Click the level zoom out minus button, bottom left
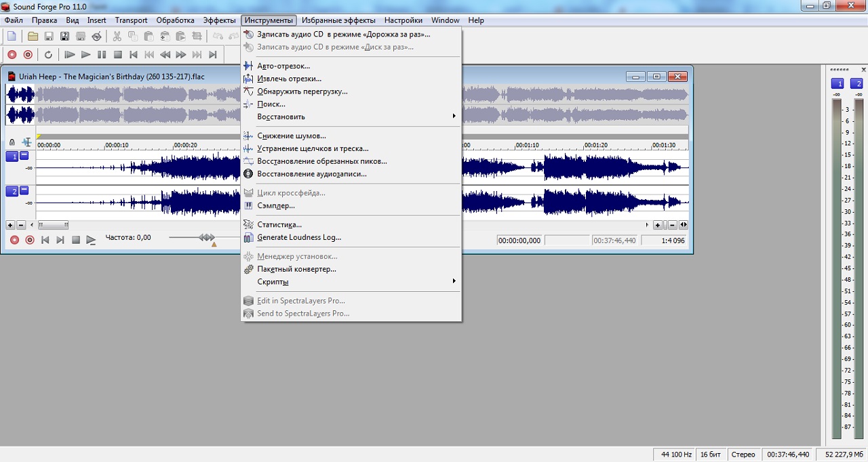This screenshot has width=868, height=462. [x=21, y=225]
